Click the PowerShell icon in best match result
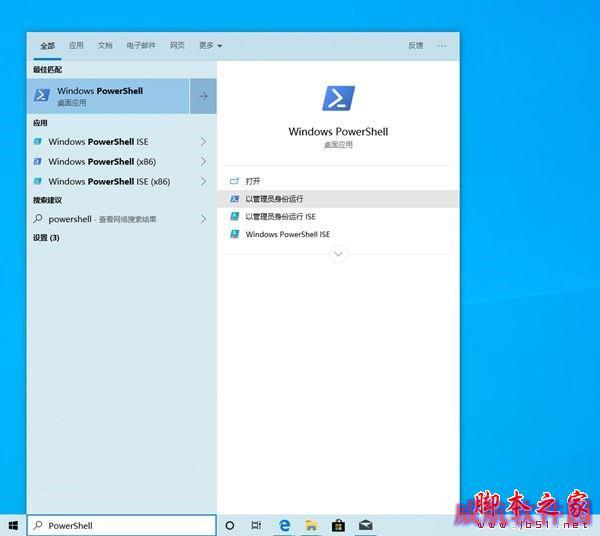The height and width of the screenshot is (536, 600). coord(42,95)
